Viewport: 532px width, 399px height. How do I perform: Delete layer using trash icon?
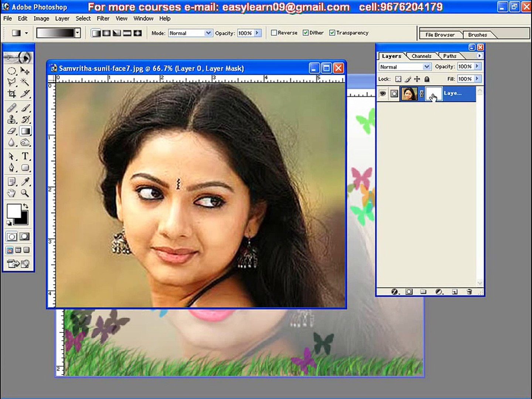pyautogui.click(x=469, y=291)
